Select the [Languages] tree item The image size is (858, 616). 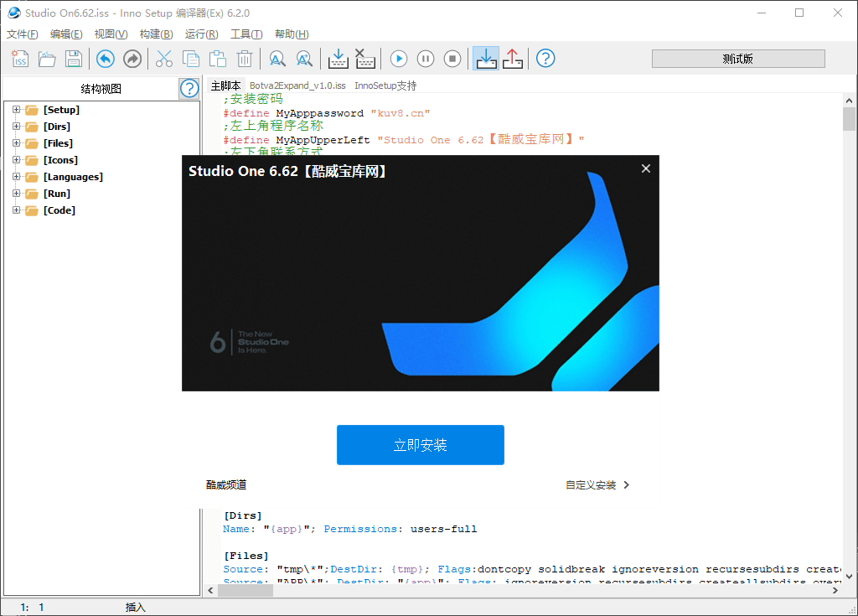click(73, 177)
